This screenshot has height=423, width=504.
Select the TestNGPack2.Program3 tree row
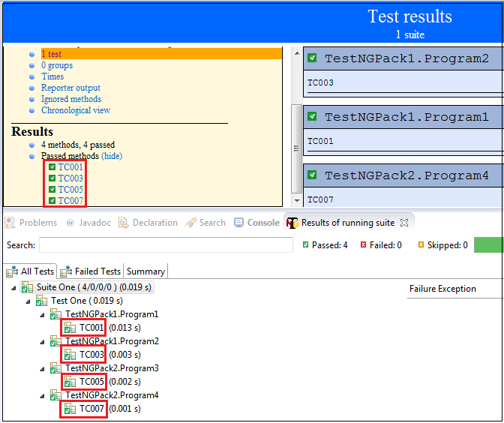pos(104,368)
